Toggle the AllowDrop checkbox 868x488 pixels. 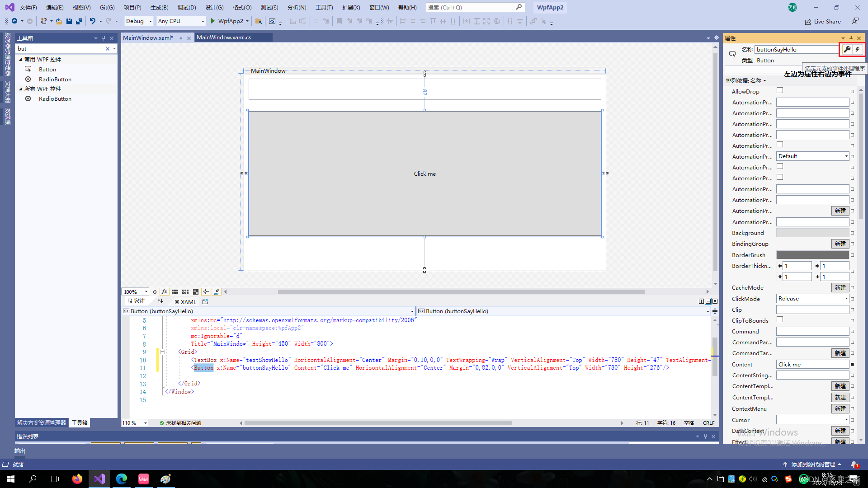click(x=780, y=90)
